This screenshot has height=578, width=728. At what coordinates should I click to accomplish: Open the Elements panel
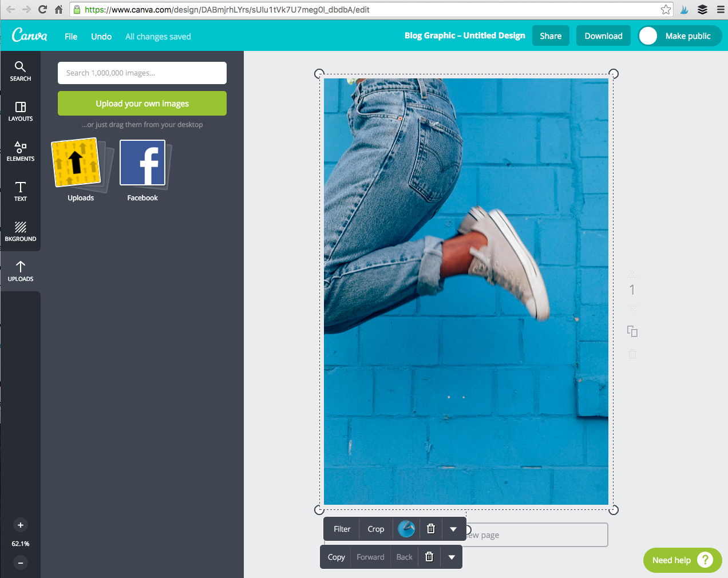coord(20,151)
